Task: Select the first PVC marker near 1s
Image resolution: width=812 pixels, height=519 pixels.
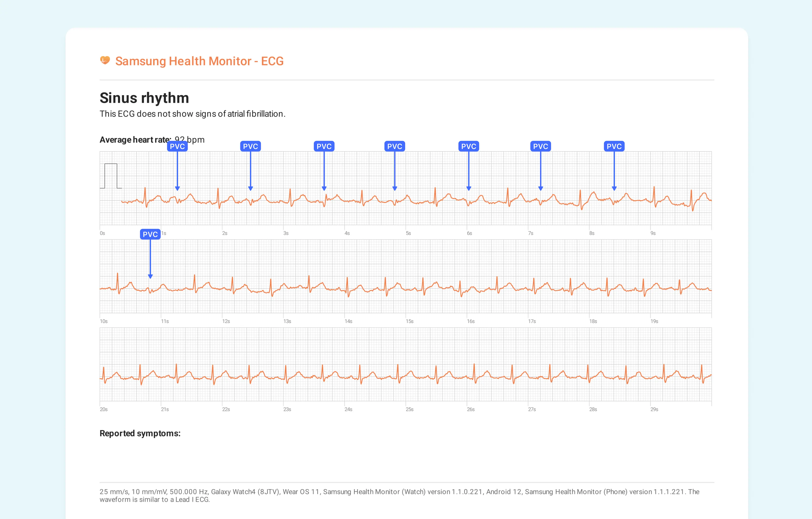Action: [177, 146]
